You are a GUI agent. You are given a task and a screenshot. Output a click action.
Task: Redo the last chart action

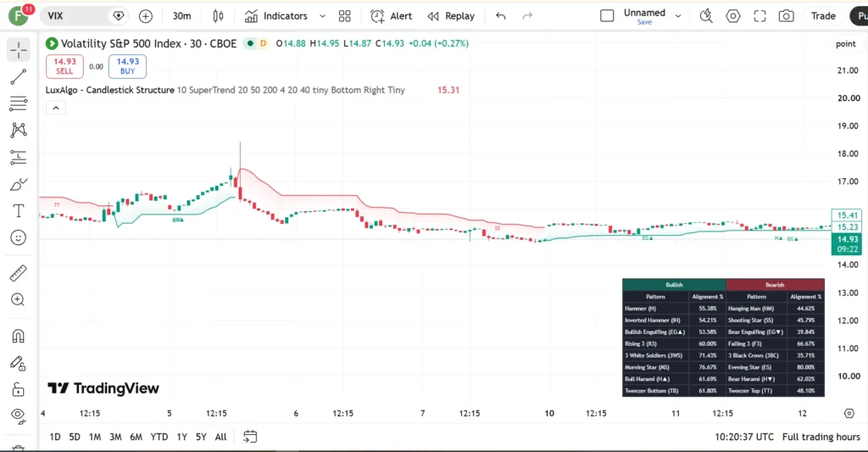click(x=527, y=16)
